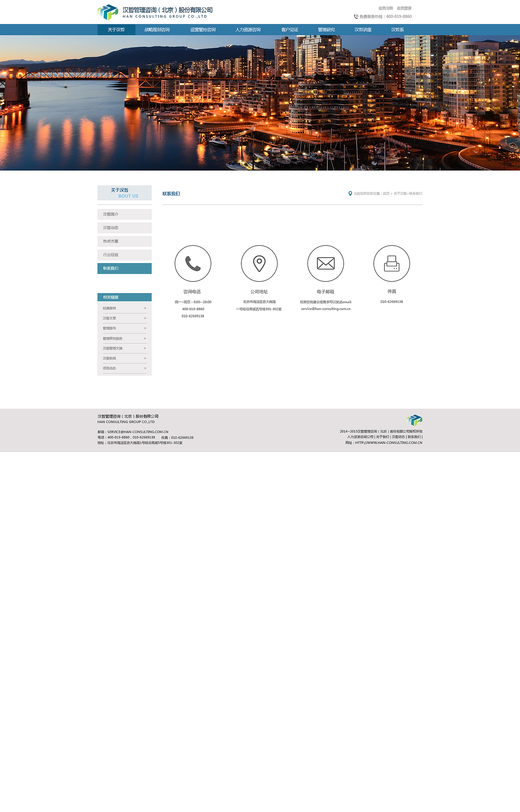The image size is (520, 812).
Task: Select 热点方案 in the sidebar
Action: point(124,241)
